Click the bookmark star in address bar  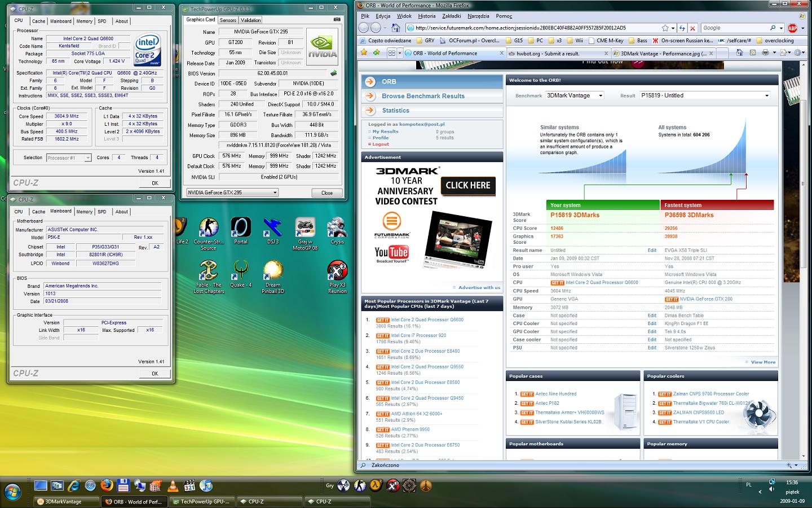[665, 28]
